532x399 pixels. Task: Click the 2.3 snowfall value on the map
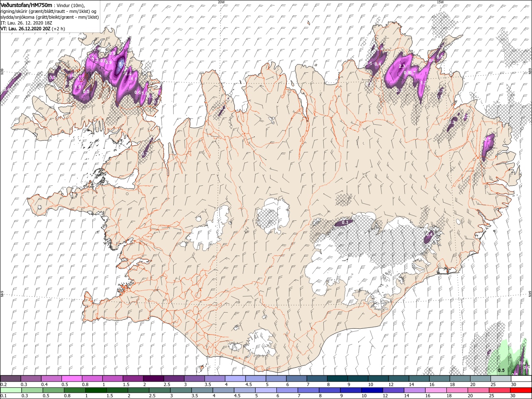(x=402, y=66)
